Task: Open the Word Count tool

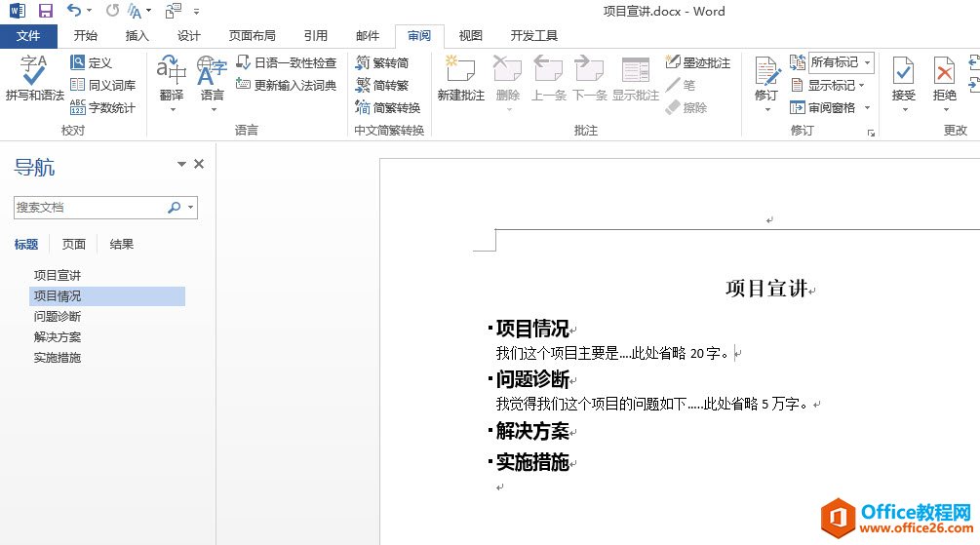Action: (103, 107)
